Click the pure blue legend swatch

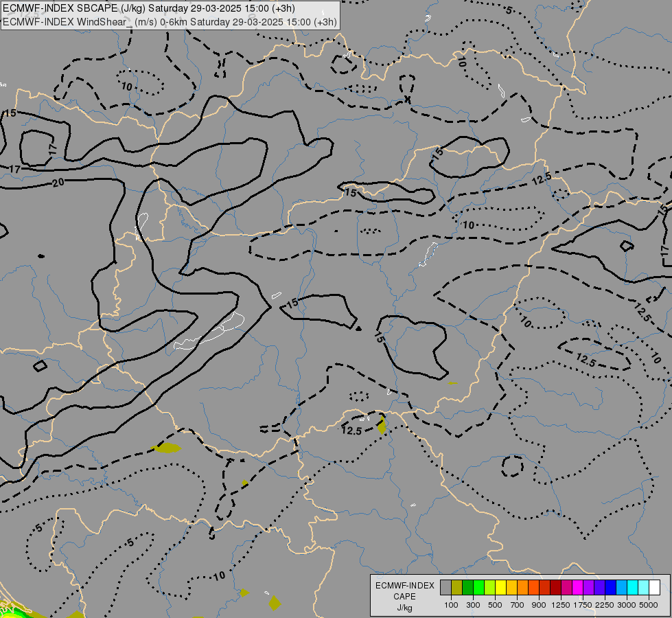pyautogui.click(x=610, y=588)
